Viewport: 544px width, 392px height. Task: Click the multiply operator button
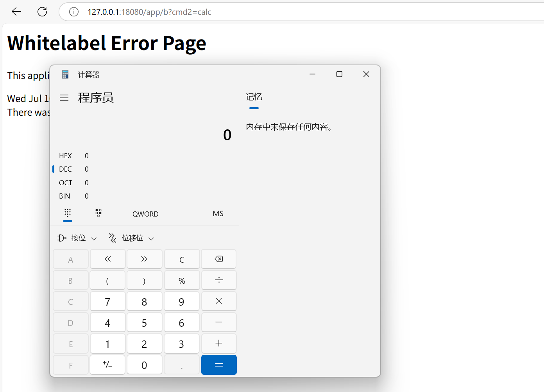click(x=219, y=301)
